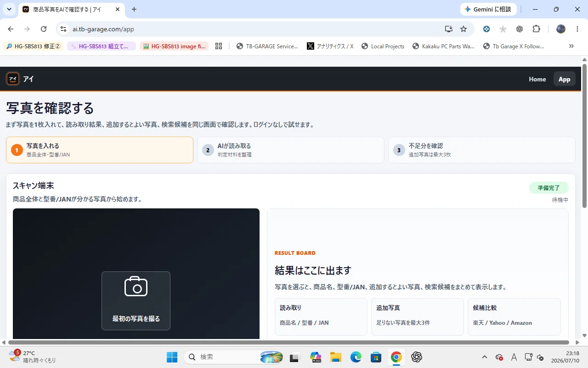
Task: Click the site information icon beside the URL
Action: coord(63,29)
